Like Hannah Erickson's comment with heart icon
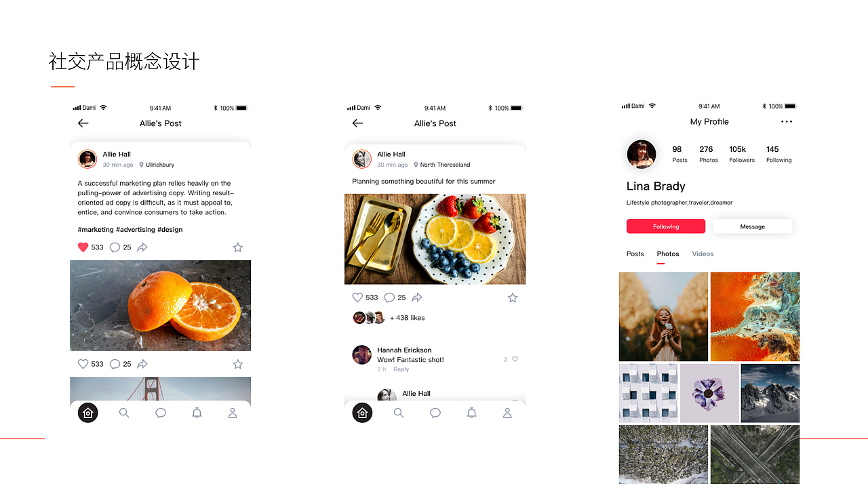Viewport: 868px width, 488px height. tap(515, 359)
